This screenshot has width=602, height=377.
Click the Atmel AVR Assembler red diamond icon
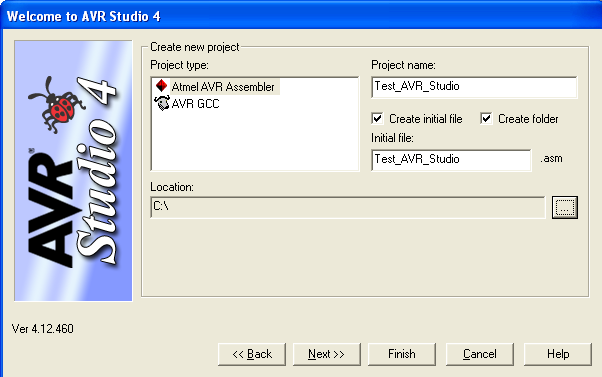(x=162, y=86)
